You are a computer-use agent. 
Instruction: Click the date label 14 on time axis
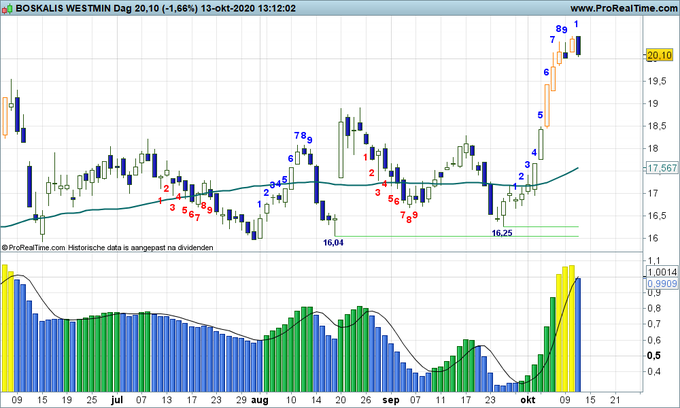click(x=316, y=400)
